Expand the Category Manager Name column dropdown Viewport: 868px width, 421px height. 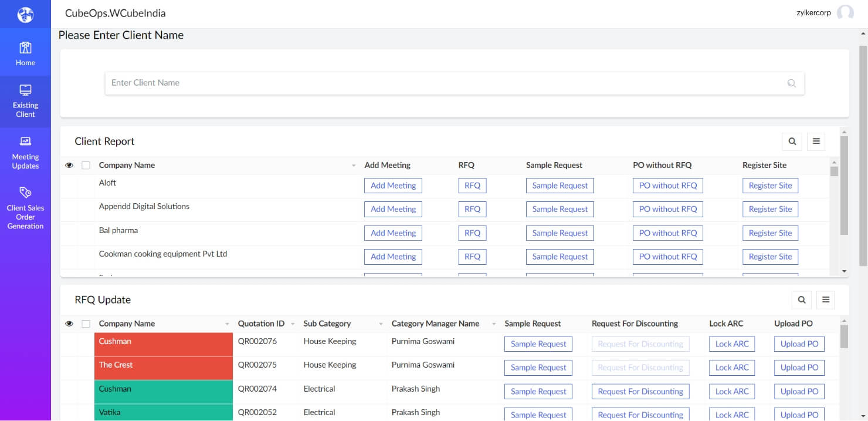tap(494, 324)
